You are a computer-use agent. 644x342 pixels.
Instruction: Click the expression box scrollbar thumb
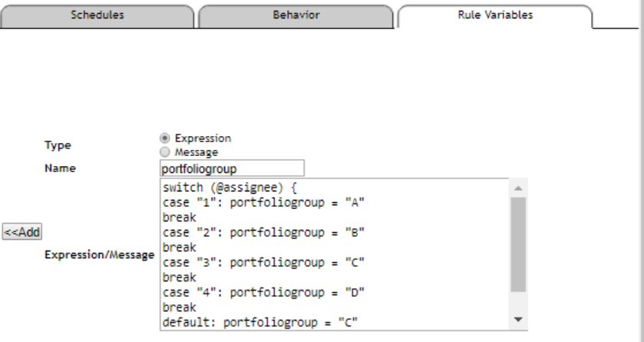click(x=518, y=244)
